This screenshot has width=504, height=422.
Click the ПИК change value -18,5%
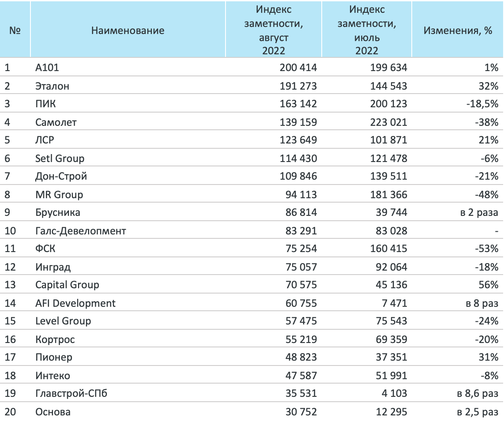click(482, 104)
